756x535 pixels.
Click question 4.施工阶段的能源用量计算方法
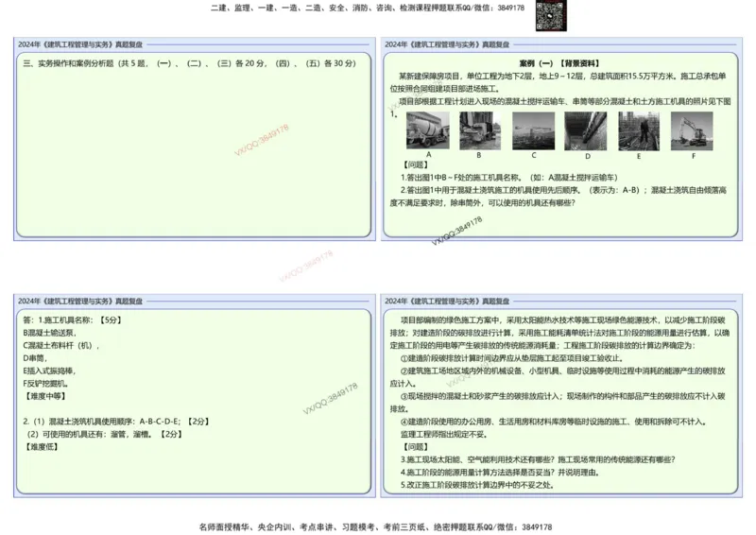[x=500, y=473]
